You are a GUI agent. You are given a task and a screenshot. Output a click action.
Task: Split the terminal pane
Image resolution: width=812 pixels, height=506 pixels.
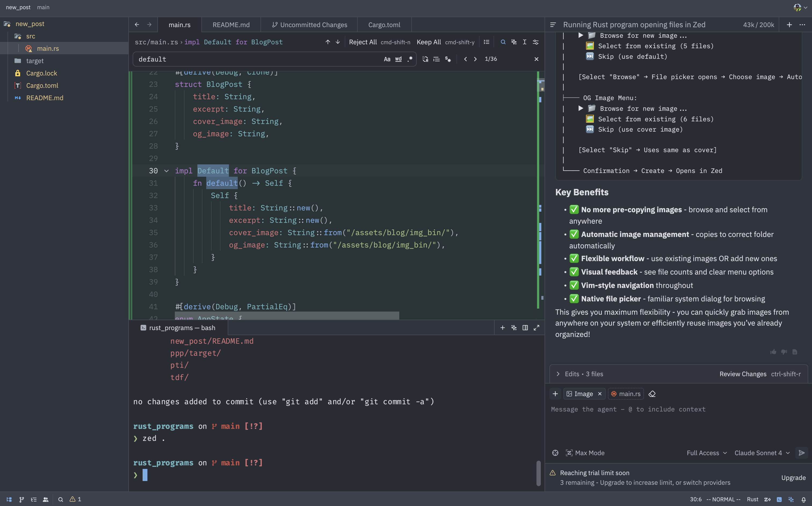click(525, 328)
